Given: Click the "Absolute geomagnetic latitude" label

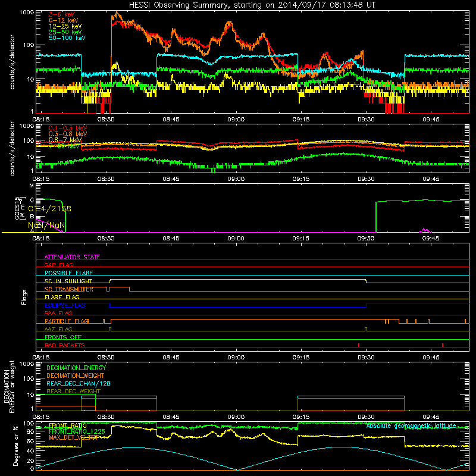Looking at the screenshot, I should (x=411, y=426).
